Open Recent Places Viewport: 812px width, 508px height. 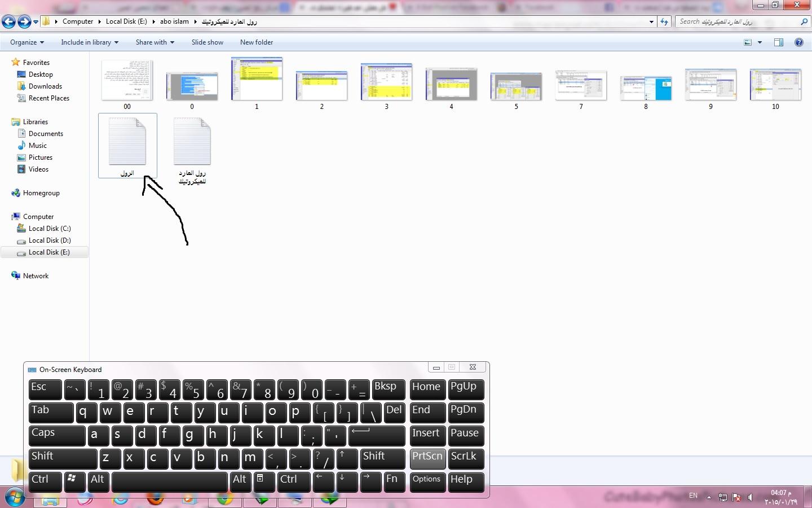pyautogui.click(x=49, y=98)
